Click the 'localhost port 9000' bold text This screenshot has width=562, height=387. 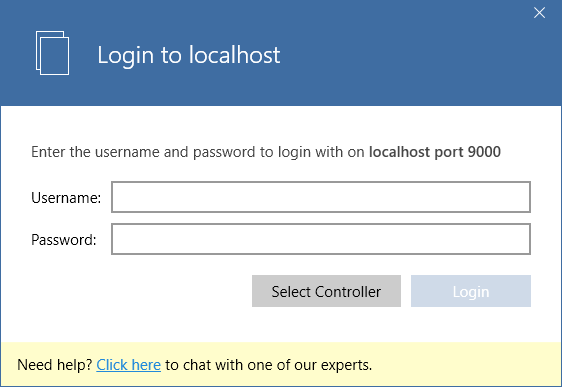click(x=435, y=152)
